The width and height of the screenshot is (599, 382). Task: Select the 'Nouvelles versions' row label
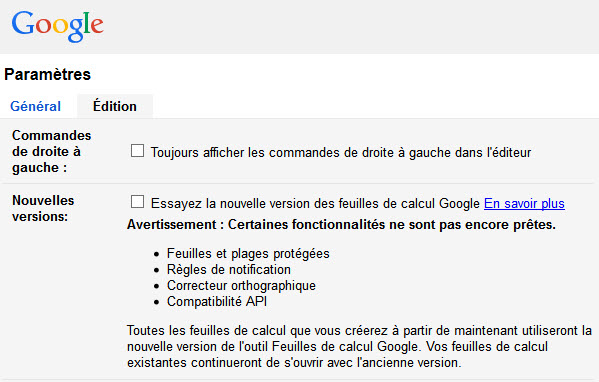43,209
